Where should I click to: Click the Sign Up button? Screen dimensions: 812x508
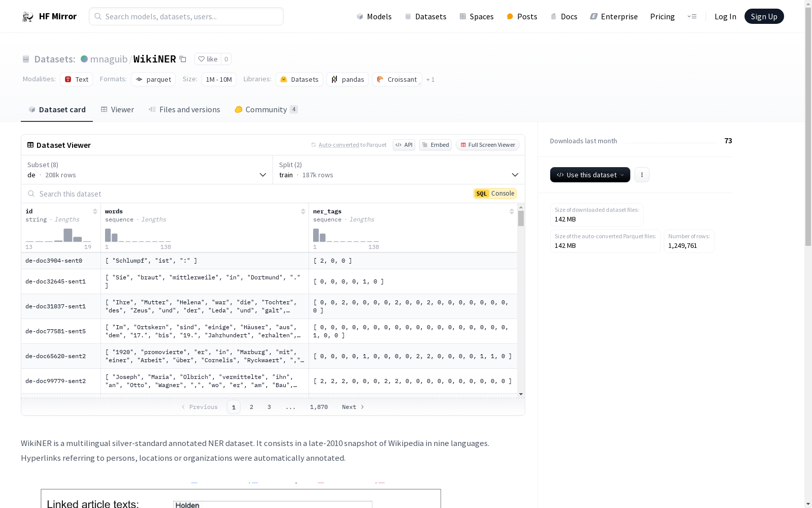click(x=764, y=16)
